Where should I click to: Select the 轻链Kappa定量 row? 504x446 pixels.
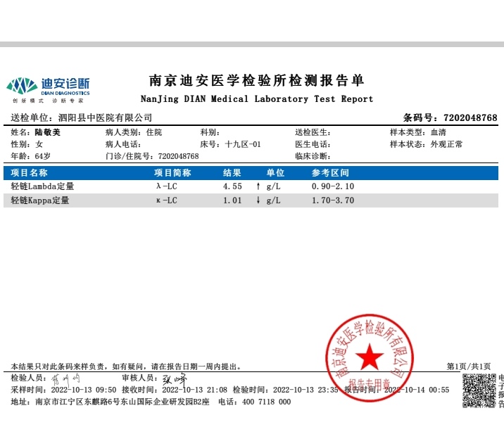coord(40,200)
